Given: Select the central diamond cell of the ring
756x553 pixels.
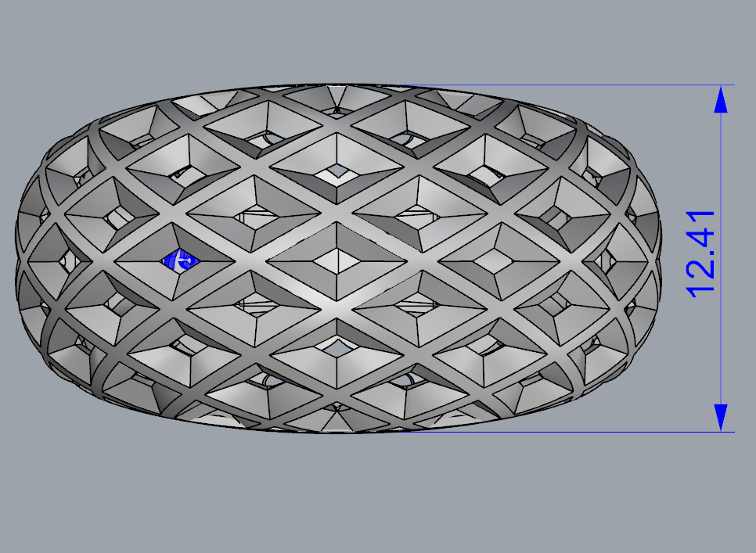Looking at the screenshot, I should pos(338,260).
